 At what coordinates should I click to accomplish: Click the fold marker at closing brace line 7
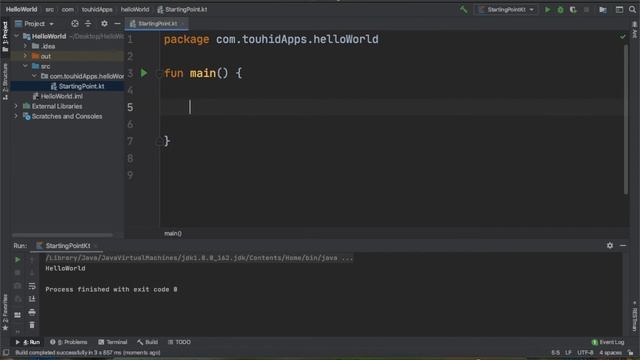tap(159, 141)
